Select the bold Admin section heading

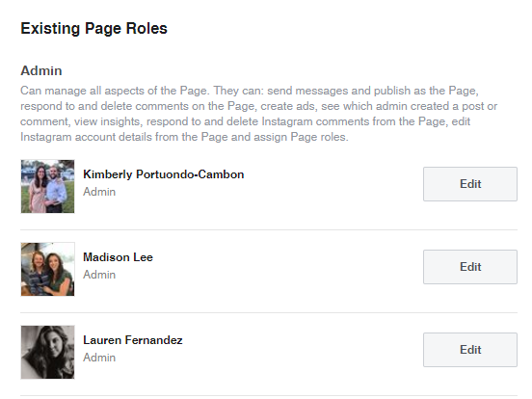41,70
